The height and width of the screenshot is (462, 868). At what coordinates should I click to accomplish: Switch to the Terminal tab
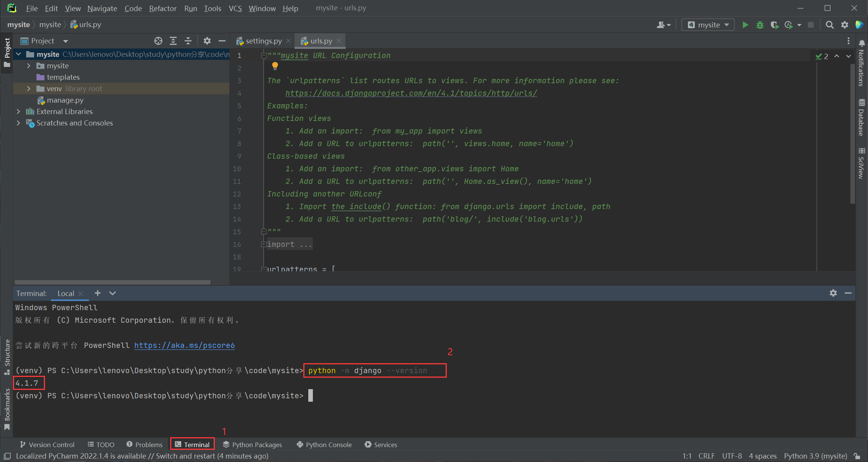[192, 444]
